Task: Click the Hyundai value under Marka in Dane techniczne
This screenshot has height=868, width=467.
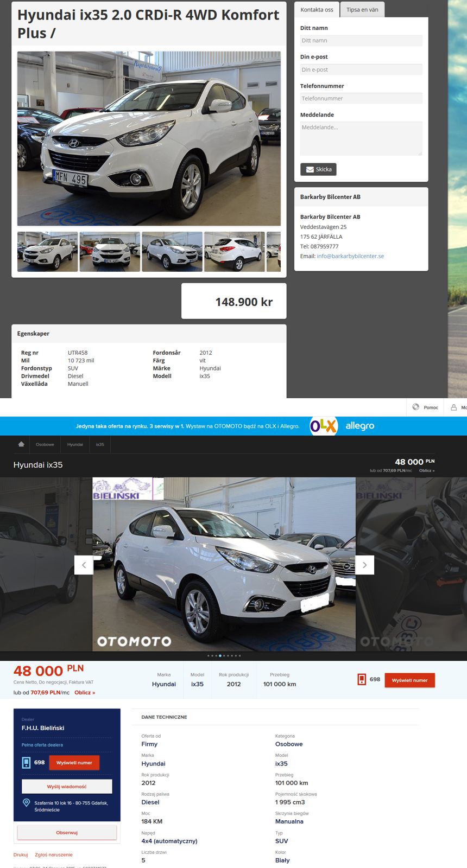Action: coord(153,764)
